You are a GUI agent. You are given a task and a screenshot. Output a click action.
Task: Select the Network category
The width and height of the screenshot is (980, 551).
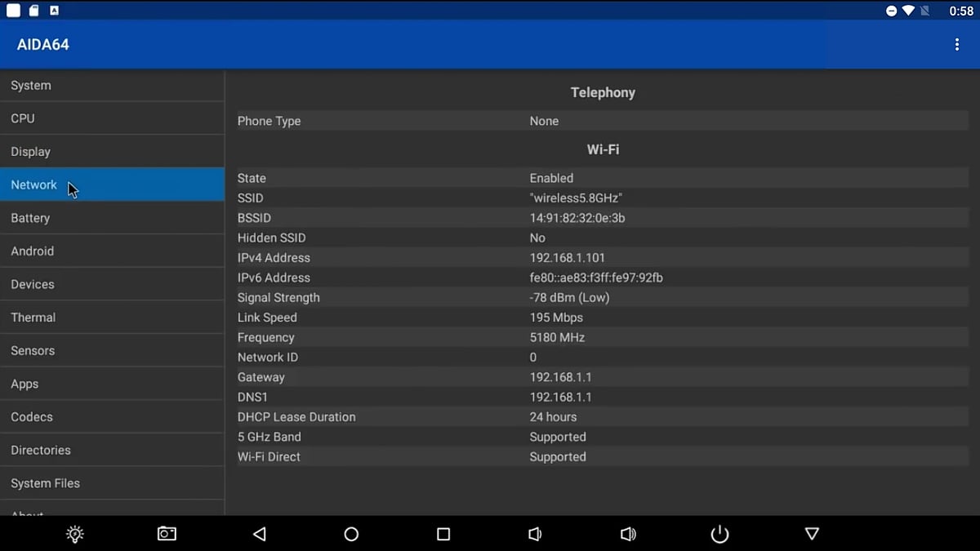click(x=112, y=184)
